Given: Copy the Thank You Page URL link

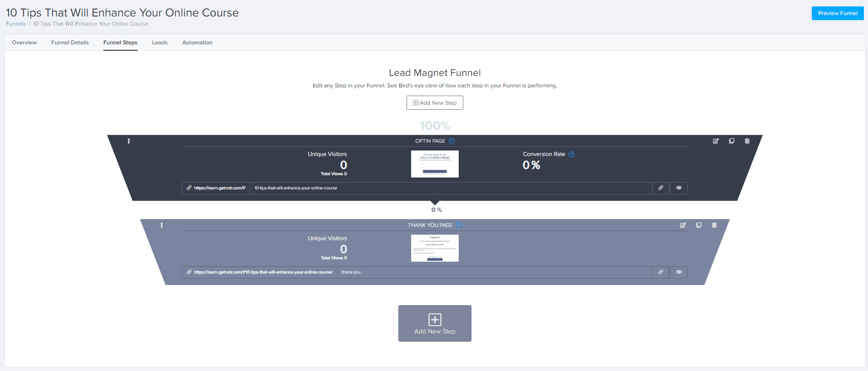Looking at the screenshot, I should (661, 272).
